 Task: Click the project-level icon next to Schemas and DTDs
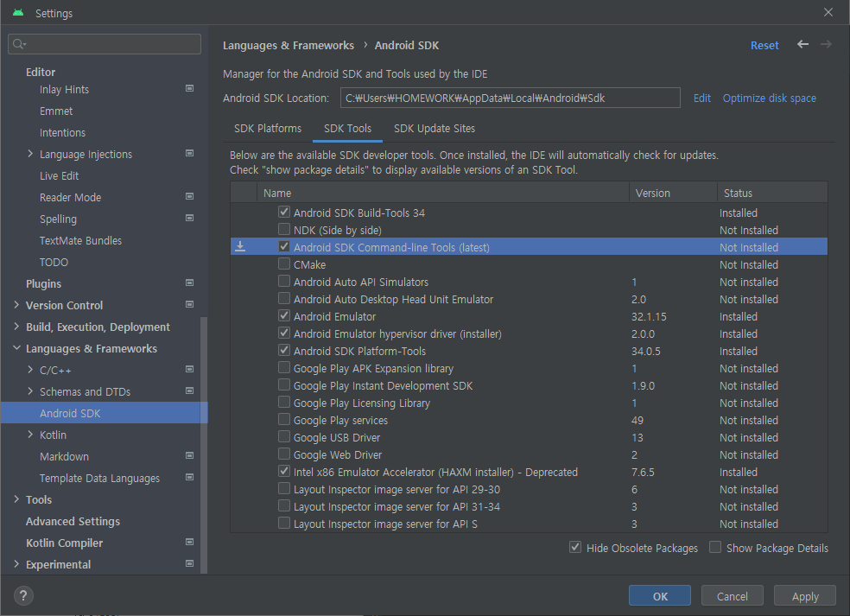tap(190, 391)
